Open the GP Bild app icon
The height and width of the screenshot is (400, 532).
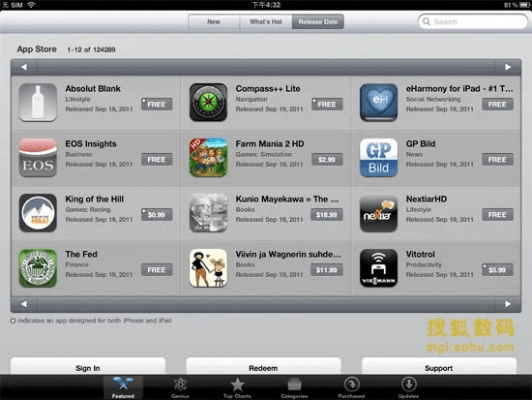point(379,157)
